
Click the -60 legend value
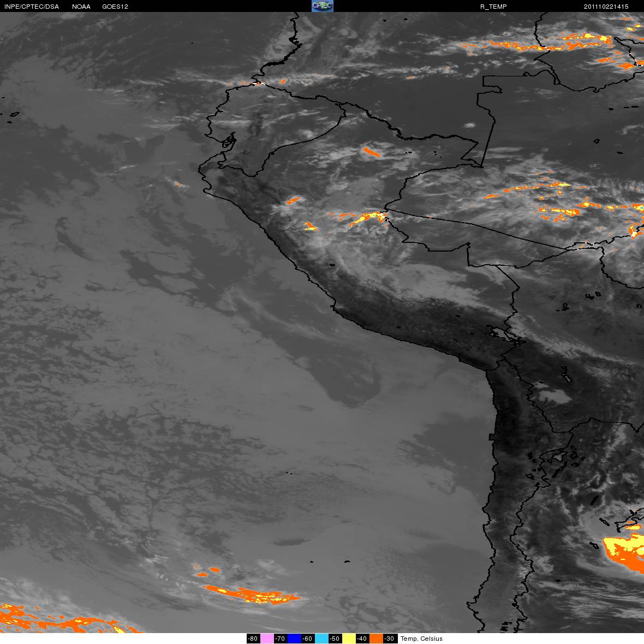click(308, 639)
